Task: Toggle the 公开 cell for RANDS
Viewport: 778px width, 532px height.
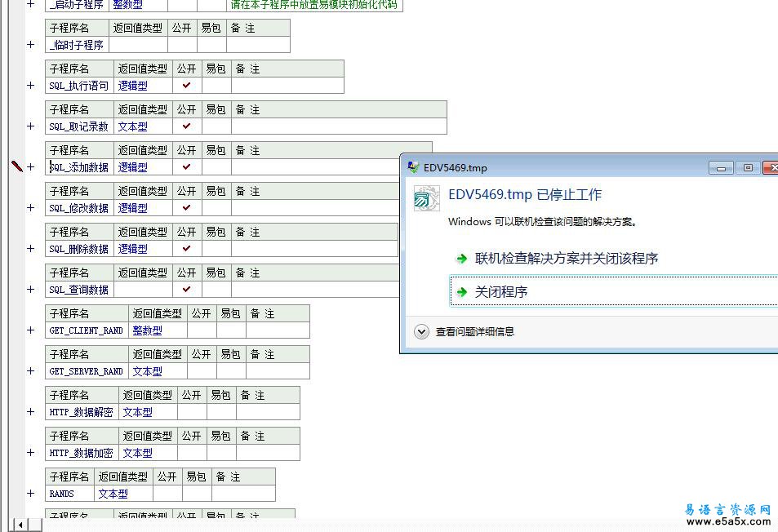Action: click(167, 494)
